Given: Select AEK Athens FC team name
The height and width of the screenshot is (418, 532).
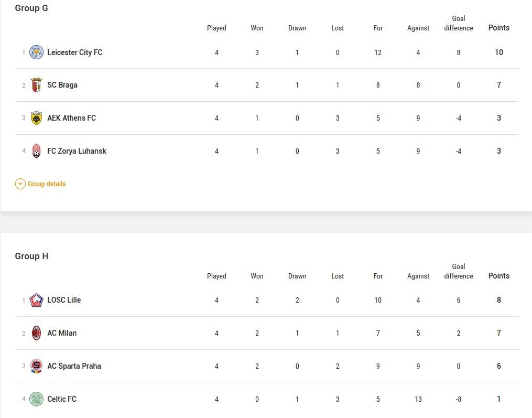Looking at the screenshot, I should pos(72,118).
